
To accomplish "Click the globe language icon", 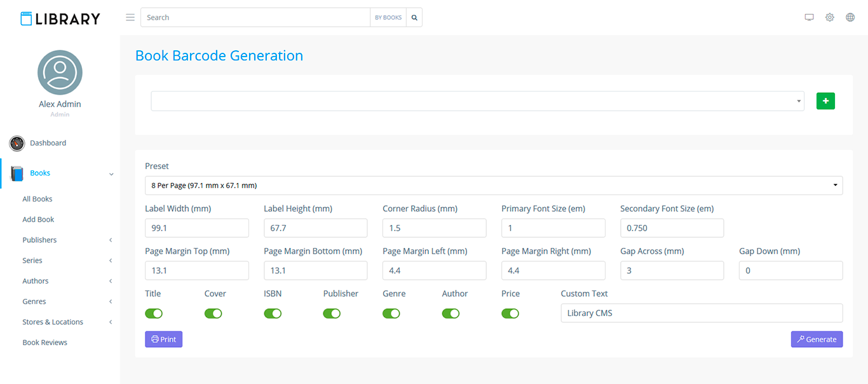I will [x=850, y=17].
